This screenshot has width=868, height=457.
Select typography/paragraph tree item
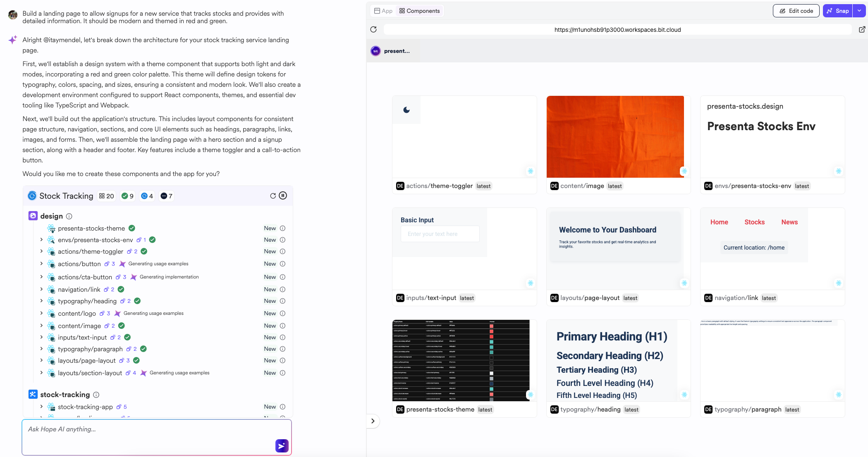(90, 349)
